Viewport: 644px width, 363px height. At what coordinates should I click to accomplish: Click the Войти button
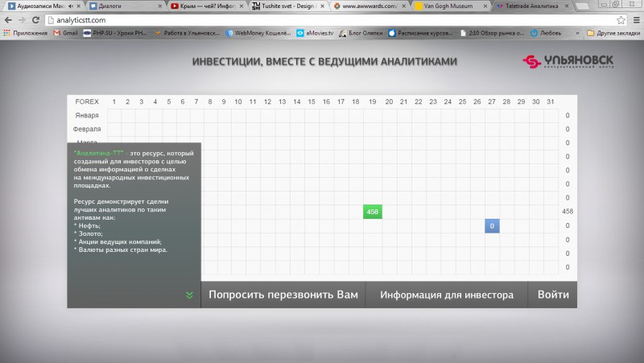pos(553,295)
